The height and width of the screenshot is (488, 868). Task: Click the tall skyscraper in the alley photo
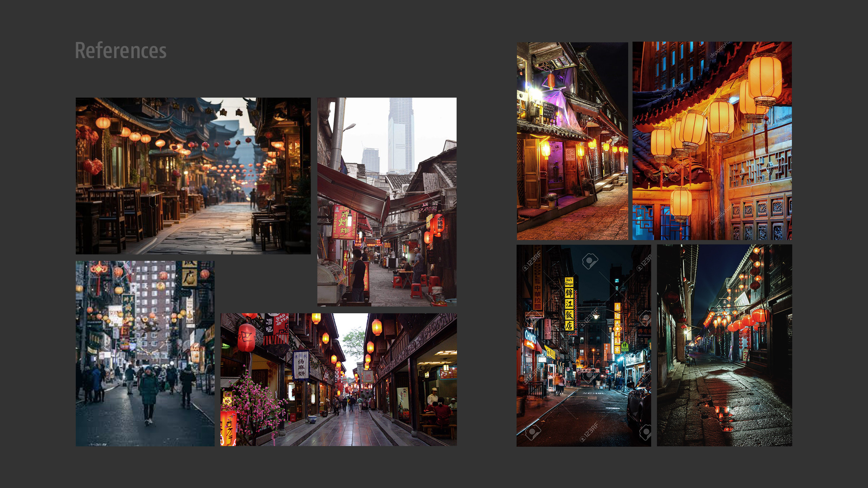tap(401, 135)
